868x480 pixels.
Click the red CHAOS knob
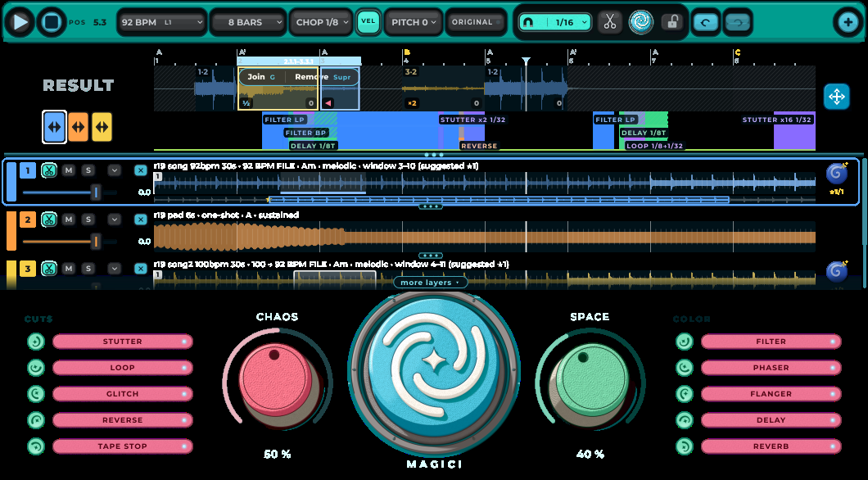[x=275, y=378]
